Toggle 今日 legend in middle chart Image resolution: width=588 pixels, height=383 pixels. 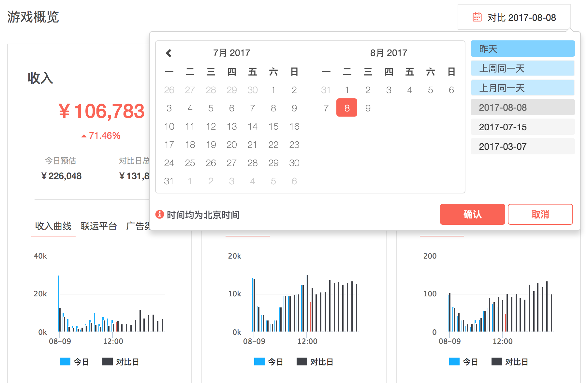[x=269, y=362]
